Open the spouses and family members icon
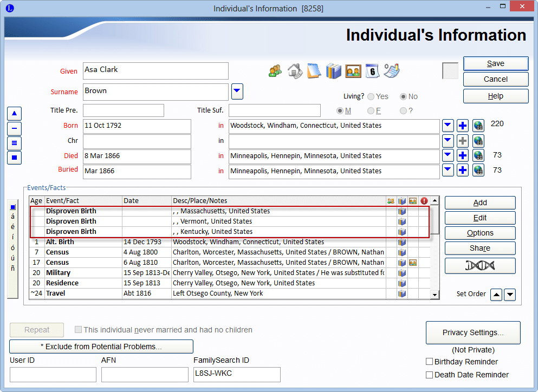This screenshot has height=392, width=538. [275, 71]
